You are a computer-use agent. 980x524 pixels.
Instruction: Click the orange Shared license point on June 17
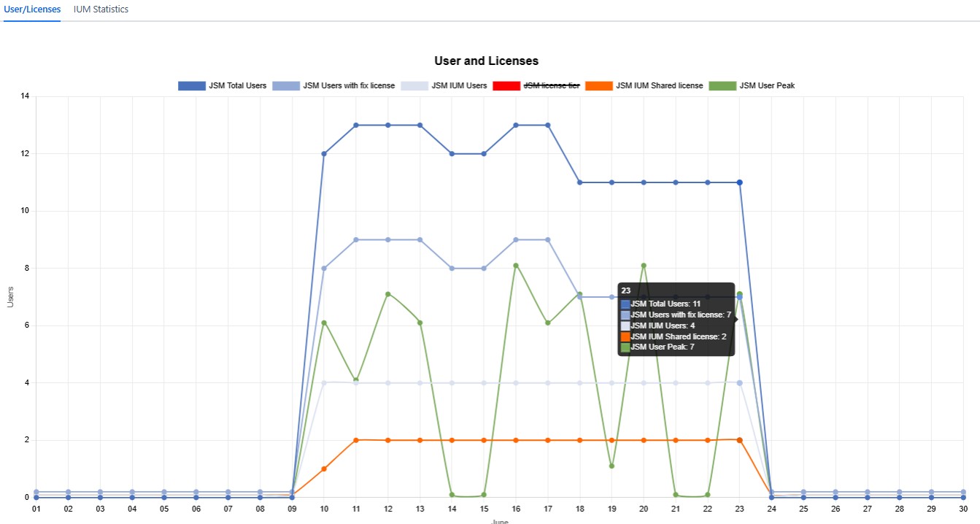tap(547, 440)
